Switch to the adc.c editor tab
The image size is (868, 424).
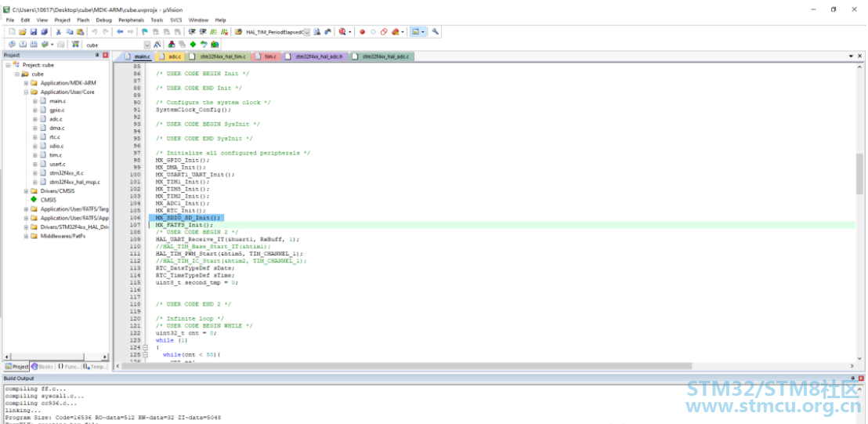pos(173,56)
